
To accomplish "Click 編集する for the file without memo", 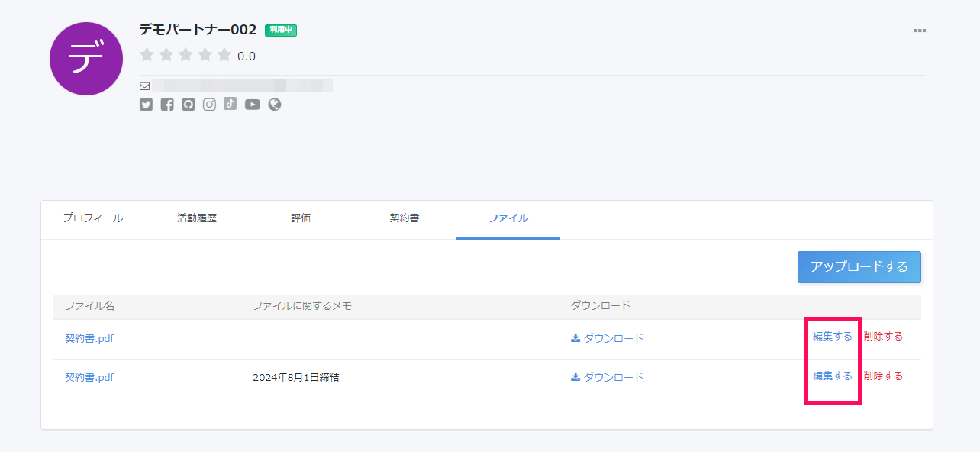I will [833, 337].
